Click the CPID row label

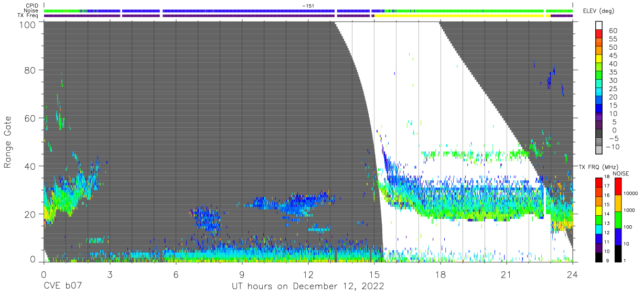point(31,6)
